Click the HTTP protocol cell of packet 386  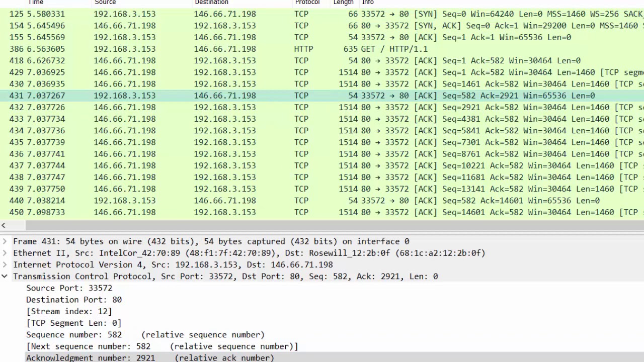304,49
